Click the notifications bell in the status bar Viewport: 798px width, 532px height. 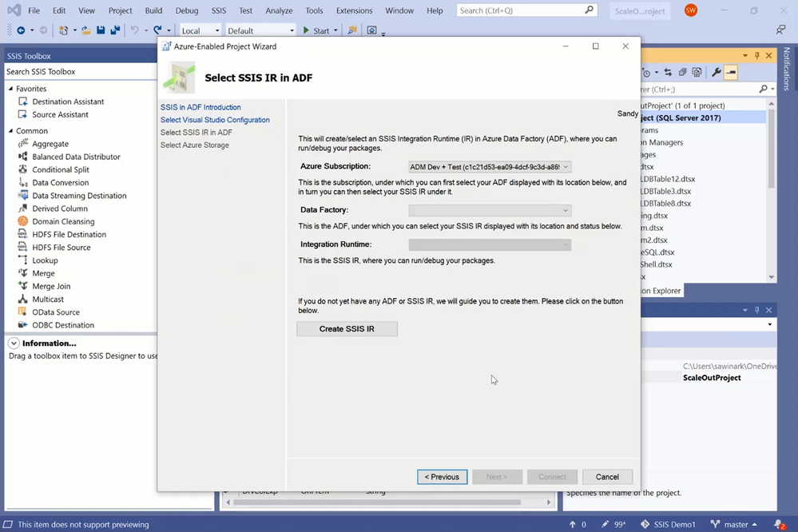pyautogui.click(x=779, y=524)
